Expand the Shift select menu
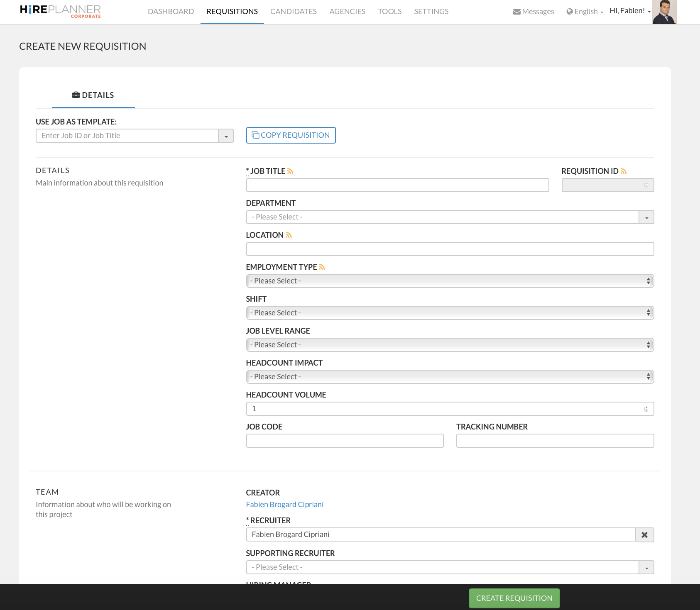This screenshot has height=610, width=700. point(450,313)
